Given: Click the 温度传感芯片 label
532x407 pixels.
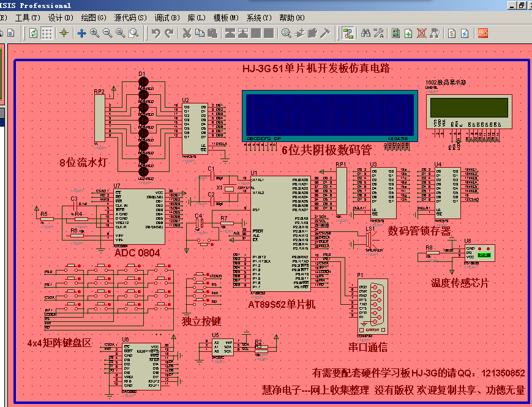Looking at the screenshot, I should [460, 283].
